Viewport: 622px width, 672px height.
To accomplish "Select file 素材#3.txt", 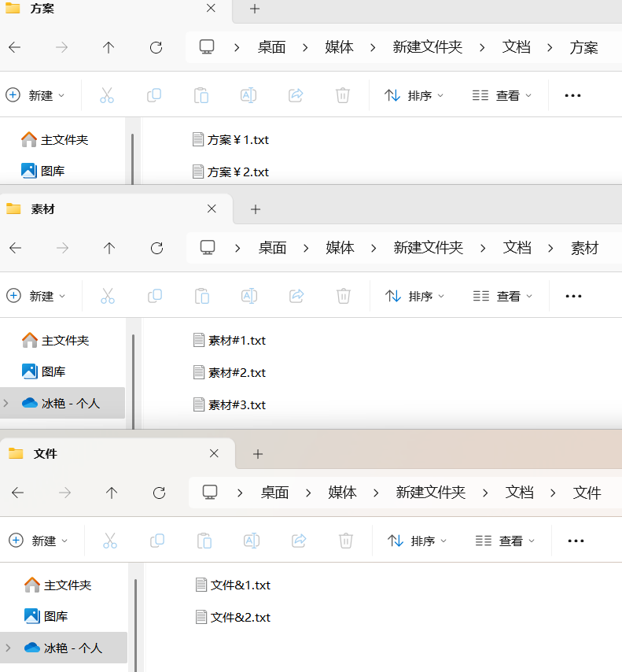I will (x=230, y=404).
